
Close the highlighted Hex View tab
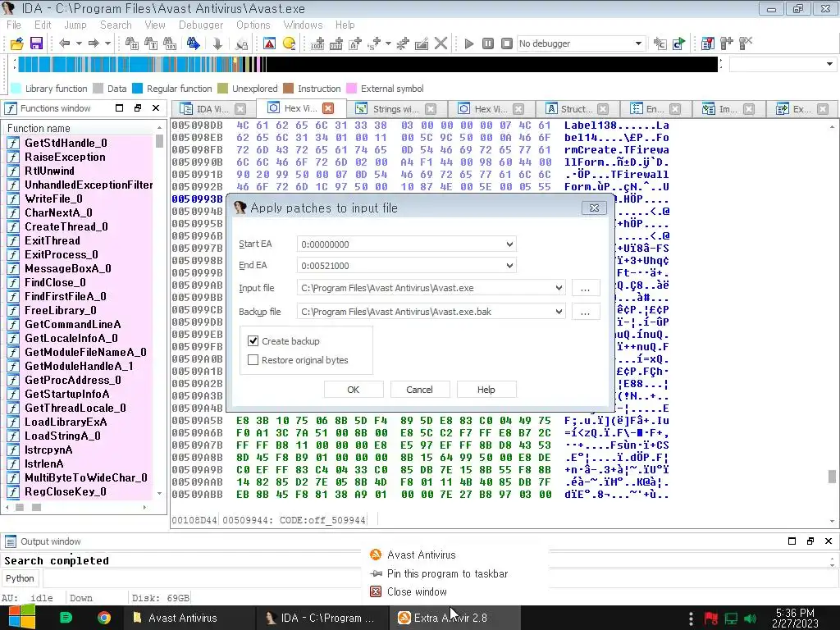tap(328, 108)
